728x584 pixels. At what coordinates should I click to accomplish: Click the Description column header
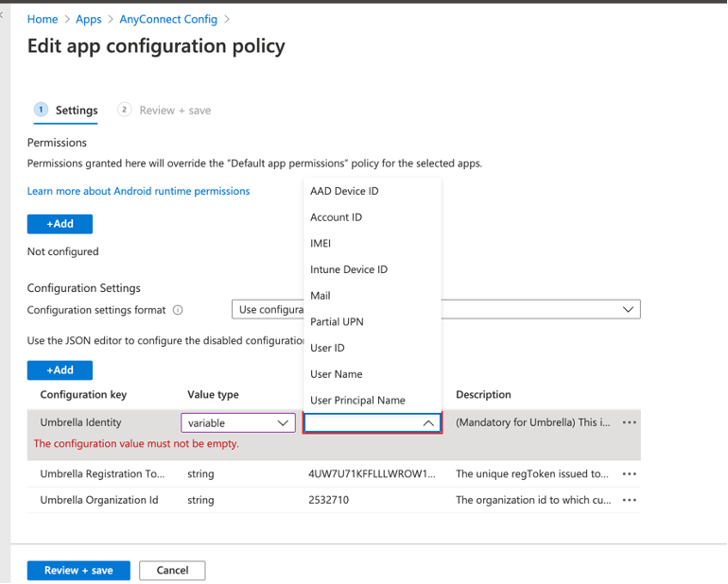point(483,395)
